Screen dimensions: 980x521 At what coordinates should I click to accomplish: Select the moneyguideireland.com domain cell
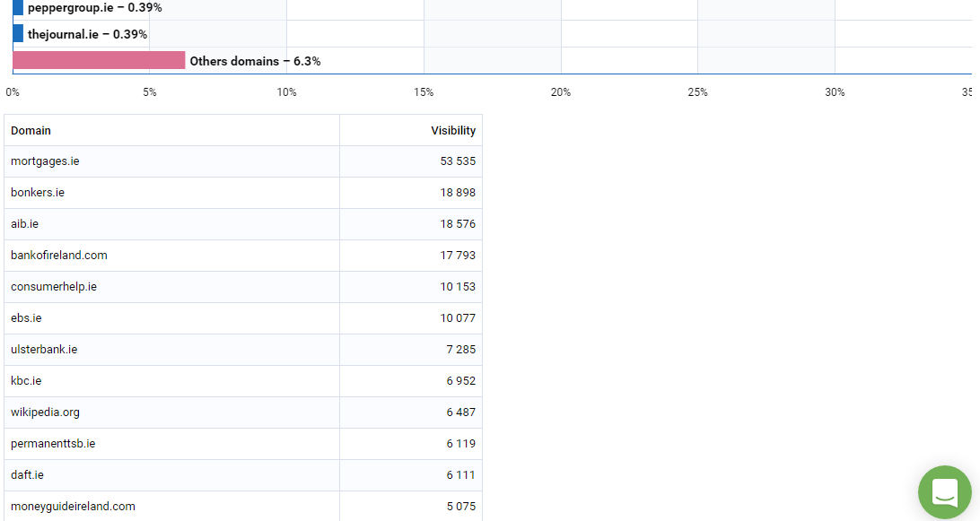tap(172, 506)
